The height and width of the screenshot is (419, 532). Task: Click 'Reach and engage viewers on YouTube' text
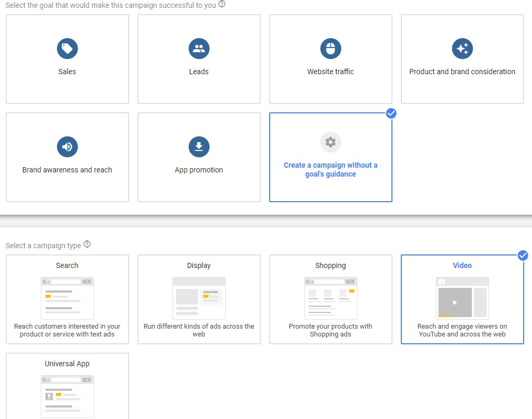click(462, 330)
